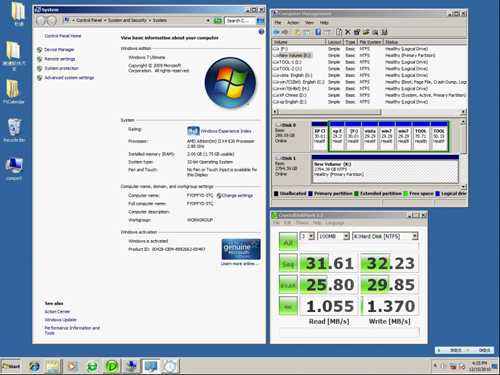
Task: Select the vista partition block on Disk 0
Action: coord(370,136)
